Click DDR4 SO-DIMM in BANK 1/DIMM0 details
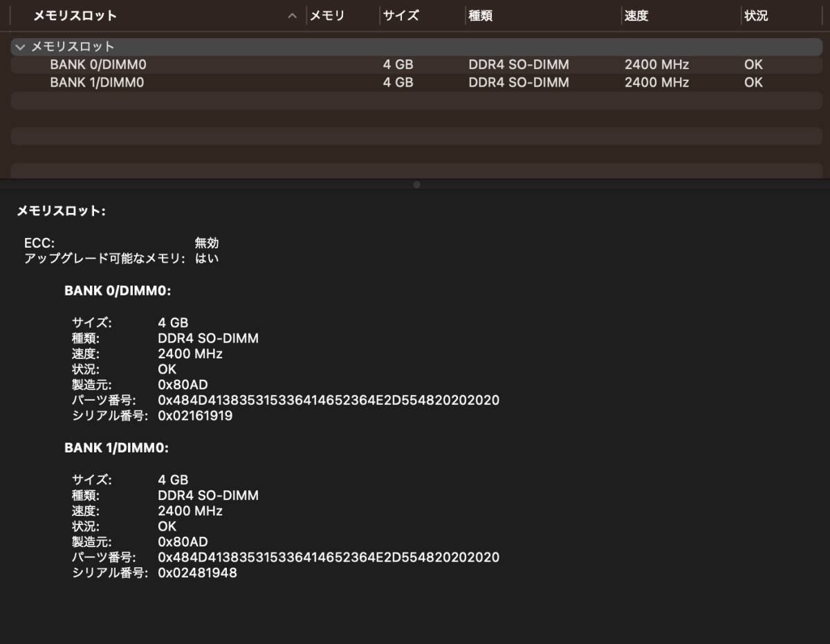This screenshot has height=644, width=830. (x=208, y=496)
